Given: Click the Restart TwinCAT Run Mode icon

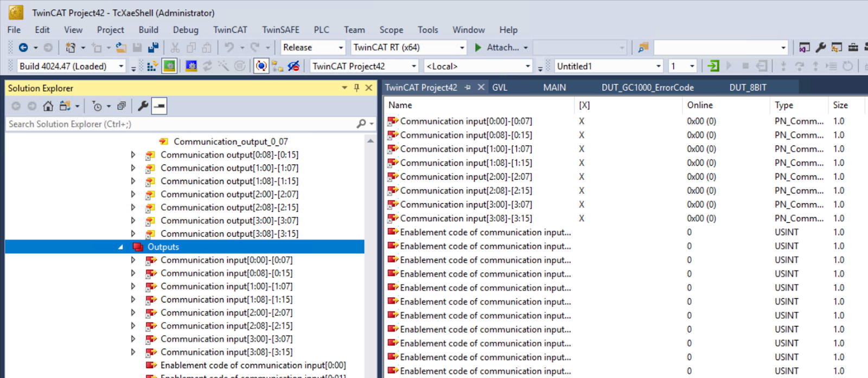Looking at the screenshot, I should tap(170, 66).
